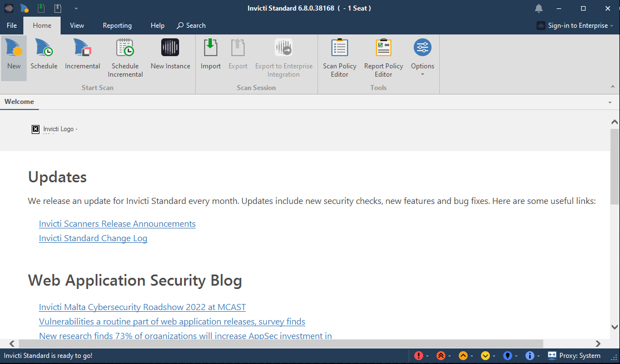Screen dimensions: 620x364
Task: Click the Invicti app icon in title bar
Action: point(9,8)
